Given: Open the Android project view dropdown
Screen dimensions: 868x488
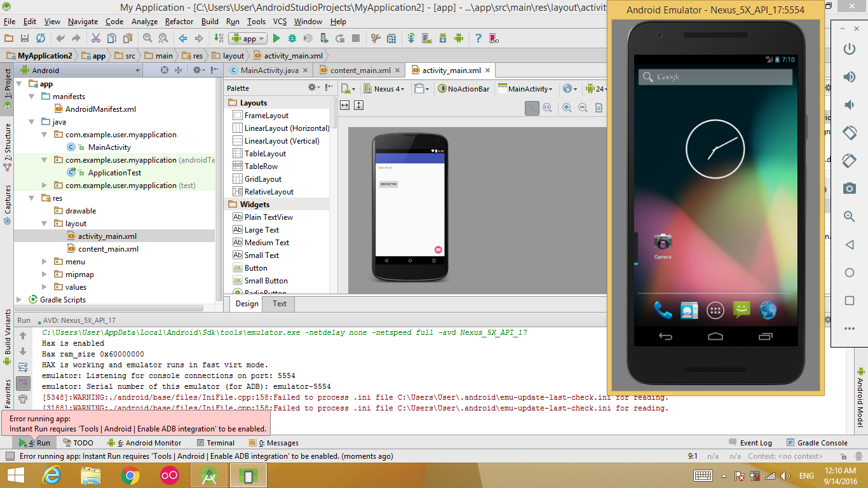Looking at the screenshot, I should (78, 71).
